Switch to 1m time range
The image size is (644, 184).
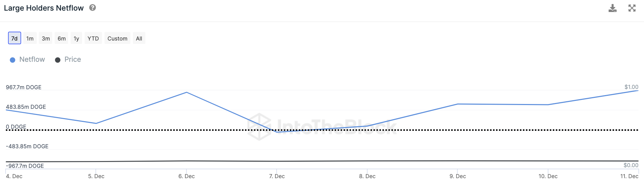[x=30, y=38]
